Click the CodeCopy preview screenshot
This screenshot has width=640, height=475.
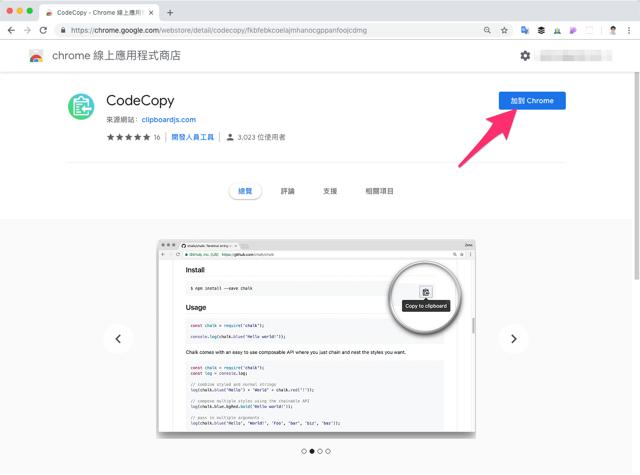(x=316, y=338)
